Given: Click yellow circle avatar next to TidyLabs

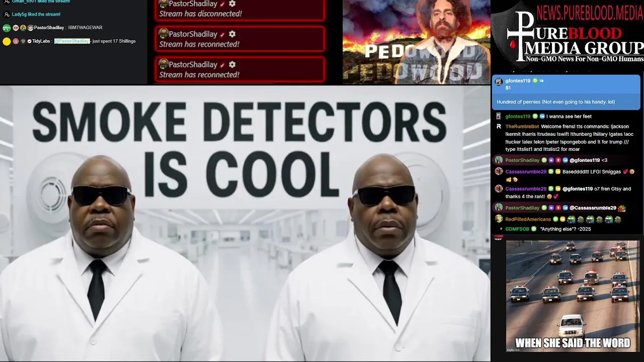Looking at the screenshot, I should [x=7, y=41].
